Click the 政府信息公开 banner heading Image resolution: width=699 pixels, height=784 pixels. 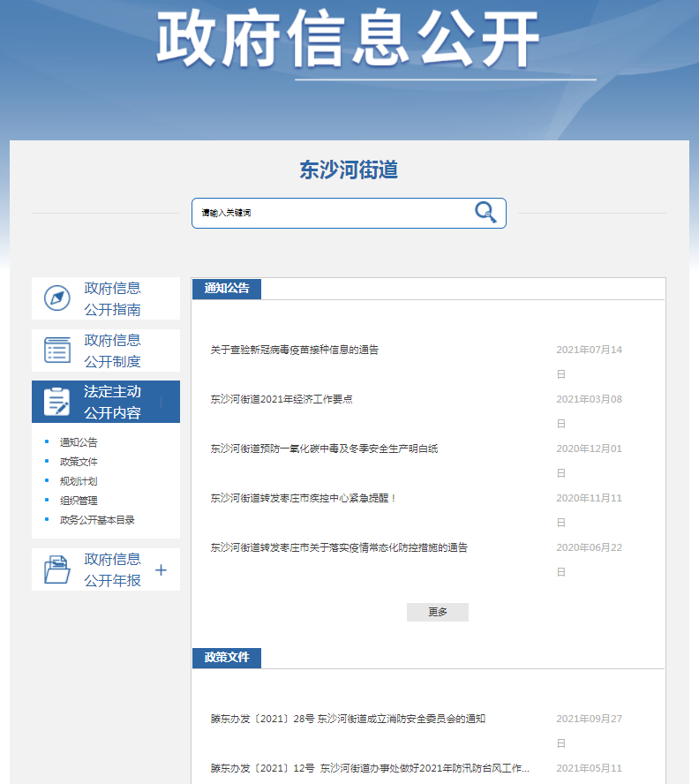(x=349, y=38)
